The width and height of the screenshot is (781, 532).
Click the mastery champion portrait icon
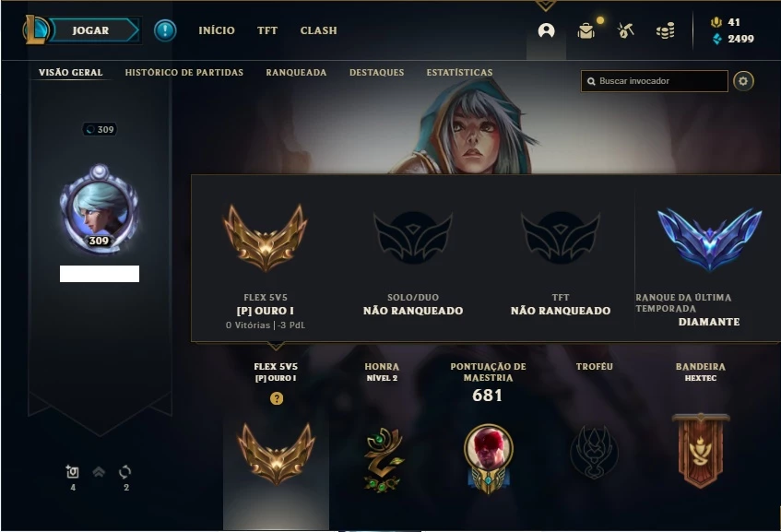point(488,458)
